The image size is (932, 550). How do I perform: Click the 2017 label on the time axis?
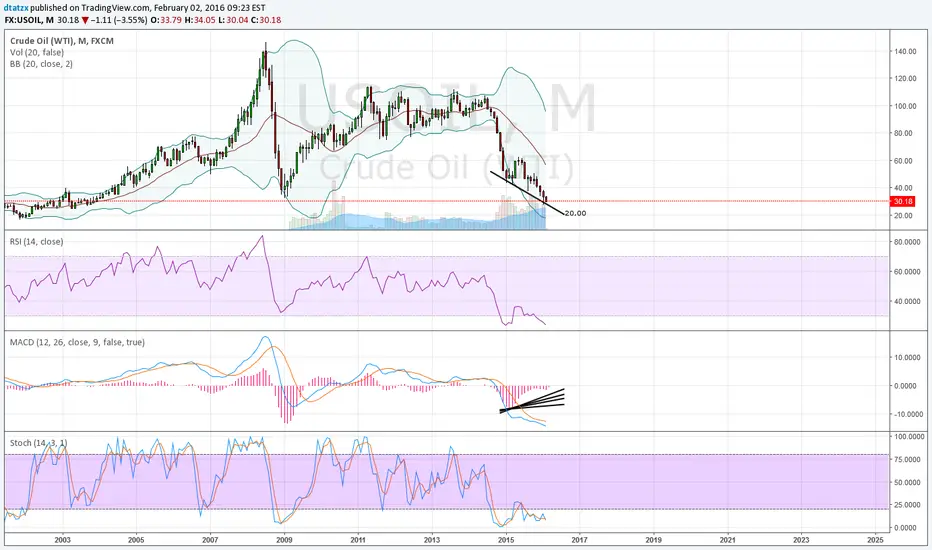point(580,540)
